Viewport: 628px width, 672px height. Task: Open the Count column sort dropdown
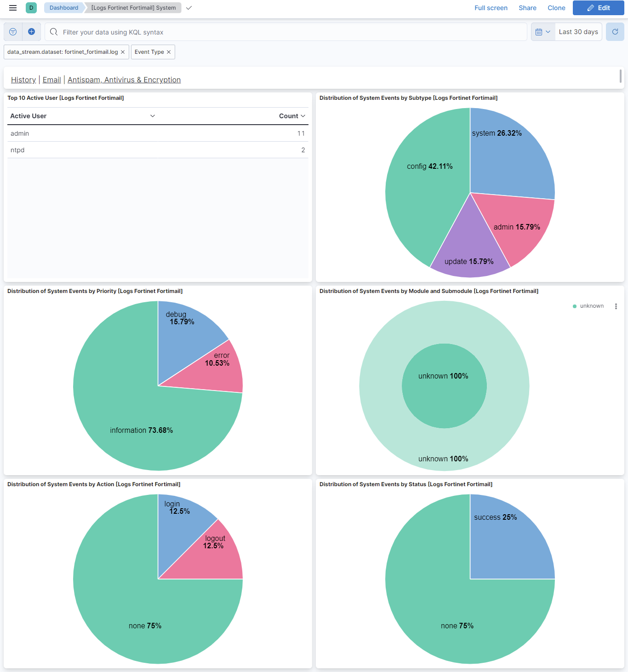[x=302, y=116]
